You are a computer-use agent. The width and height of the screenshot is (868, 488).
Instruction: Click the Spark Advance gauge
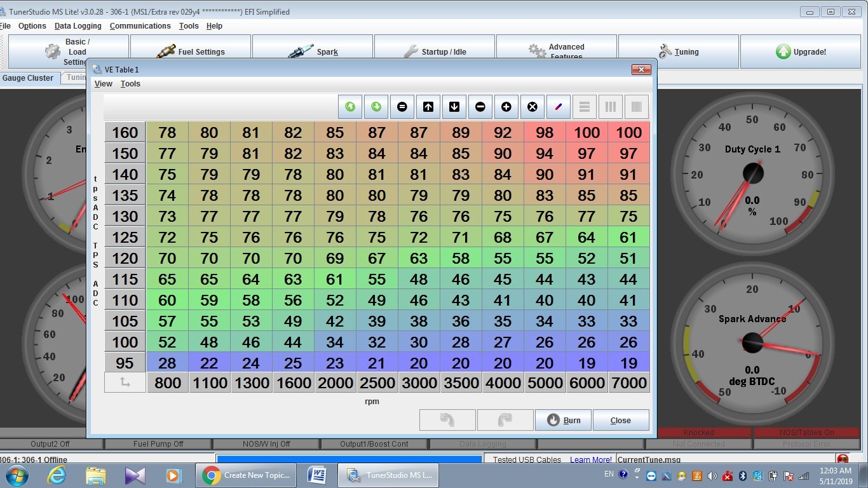tap(752, 343)
